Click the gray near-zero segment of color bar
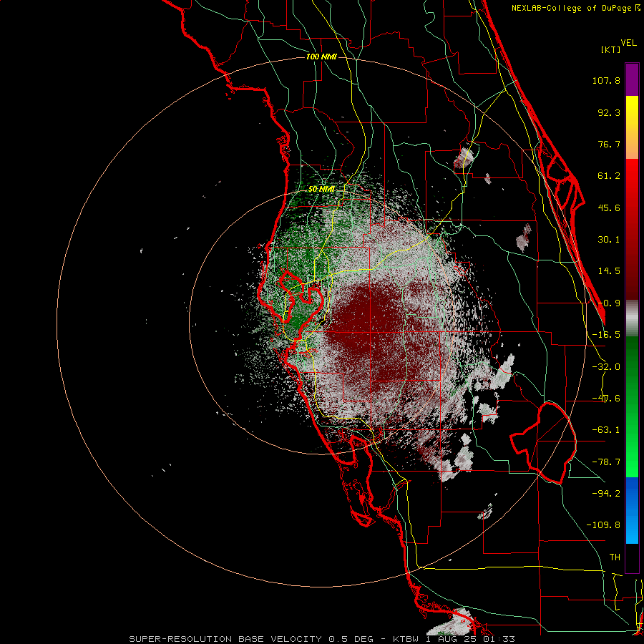 632,318
